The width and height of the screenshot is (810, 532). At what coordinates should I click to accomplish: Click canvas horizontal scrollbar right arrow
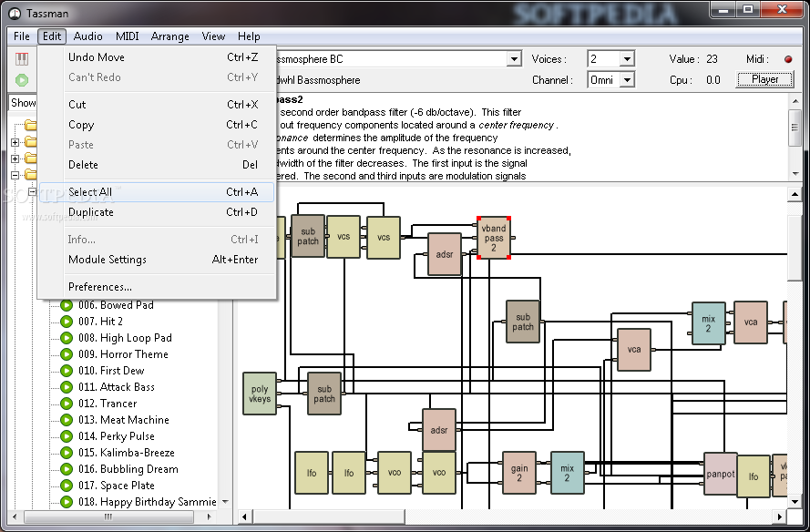click(779, 516)
